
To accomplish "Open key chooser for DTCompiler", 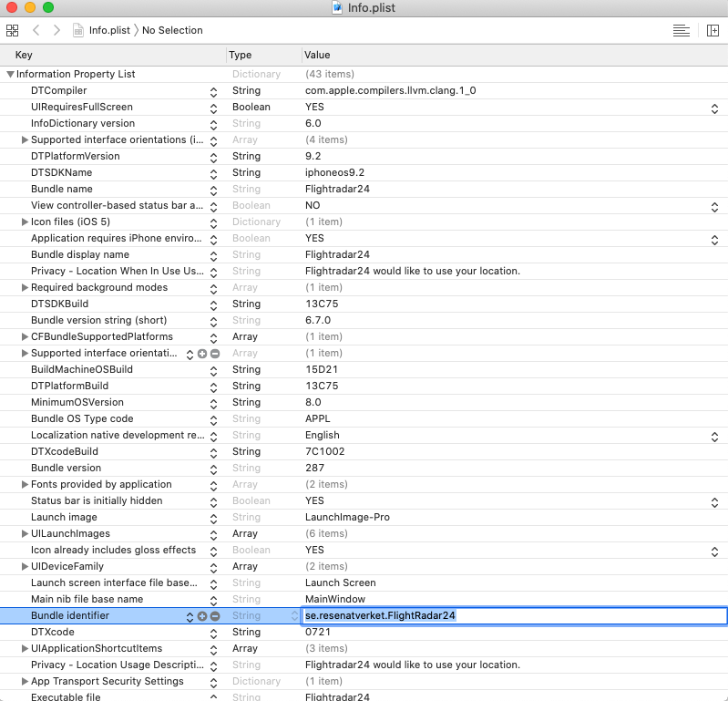I will 213,92.
